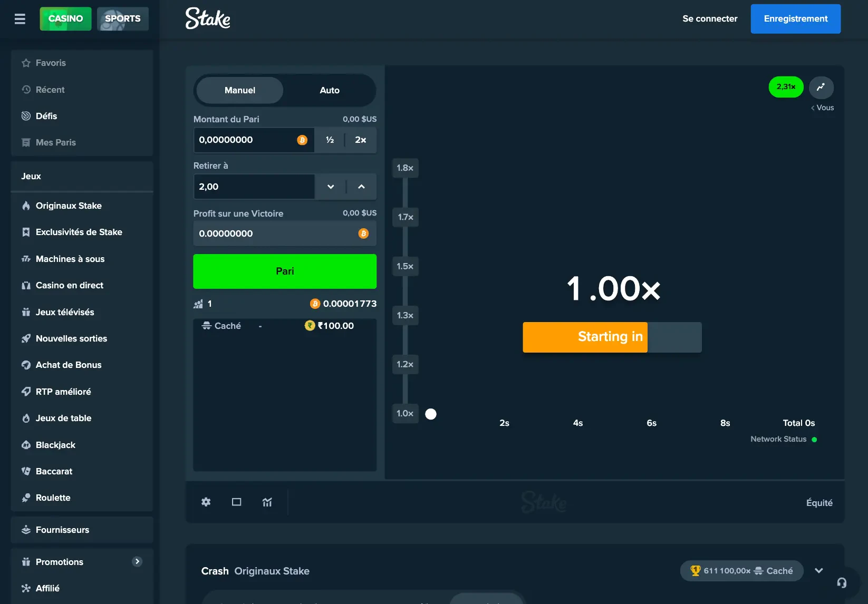Screen dimensions: 868x604
Task: Expand the Promotions submenu arrow
Action: (x=137, y=561)
